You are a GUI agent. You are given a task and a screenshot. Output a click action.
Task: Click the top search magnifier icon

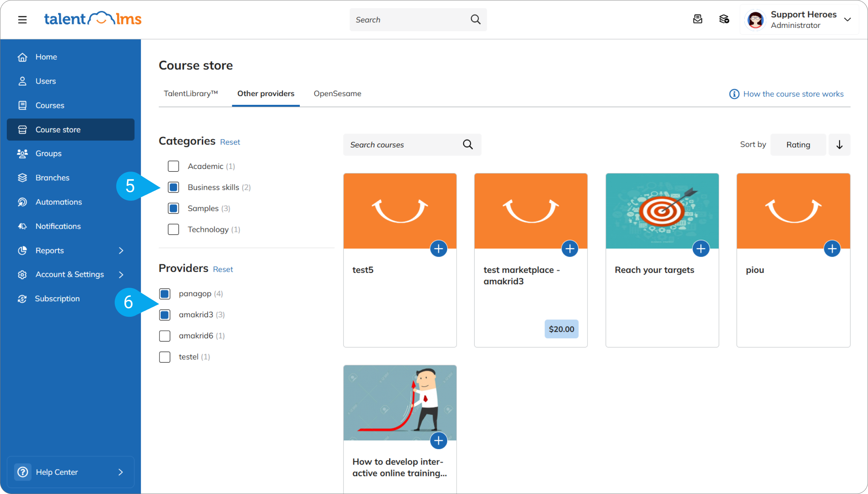[x=475, y=20]
